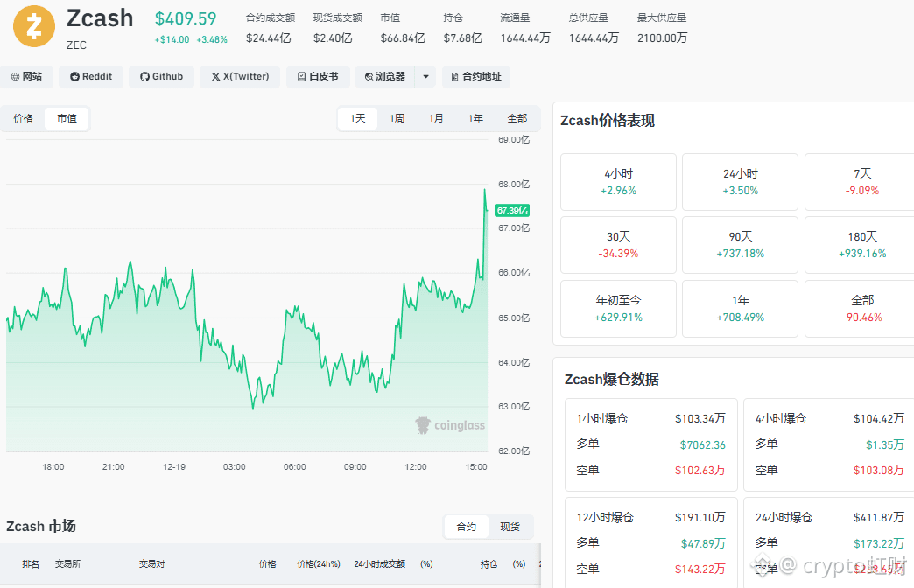The image size is (914, 588).
Task: Click the 交易对 column header
Action: (151, 564)
